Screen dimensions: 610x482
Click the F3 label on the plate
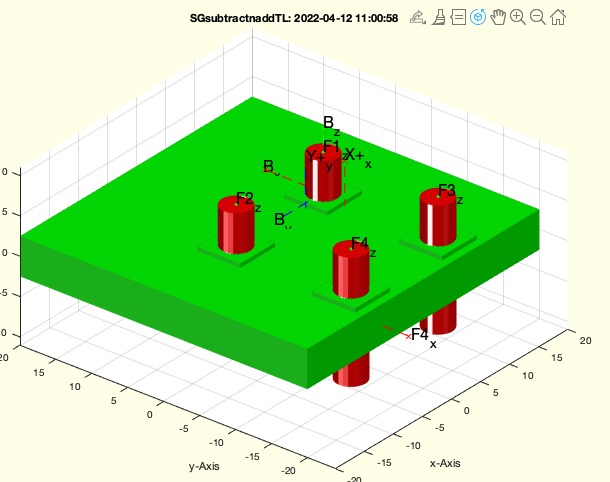[447, 191]
